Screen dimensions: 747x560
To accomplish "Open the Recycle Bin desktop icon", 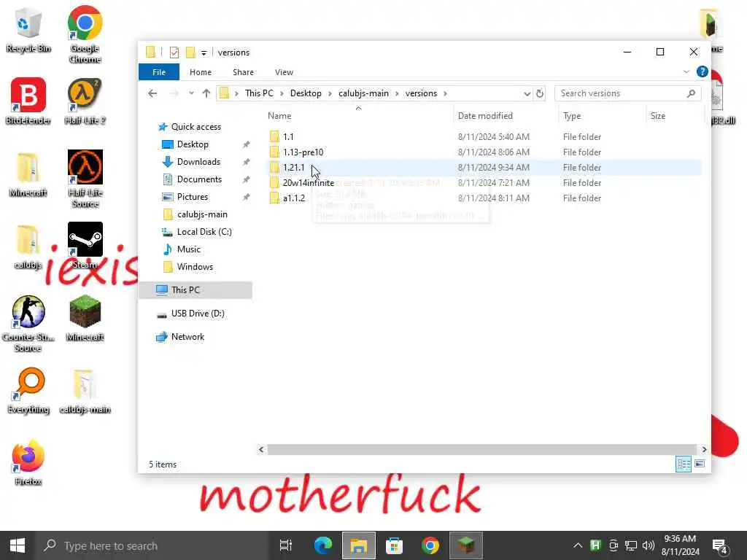I will (28, 28).
